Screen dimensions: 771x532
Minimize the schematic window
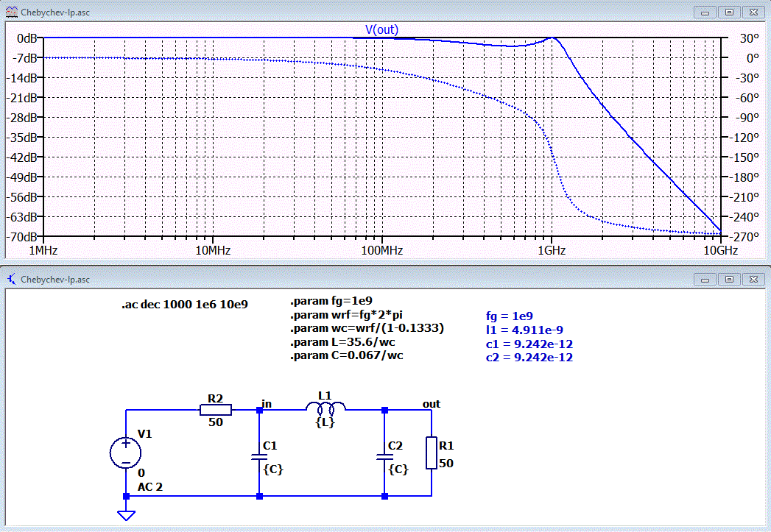(705, 280)
